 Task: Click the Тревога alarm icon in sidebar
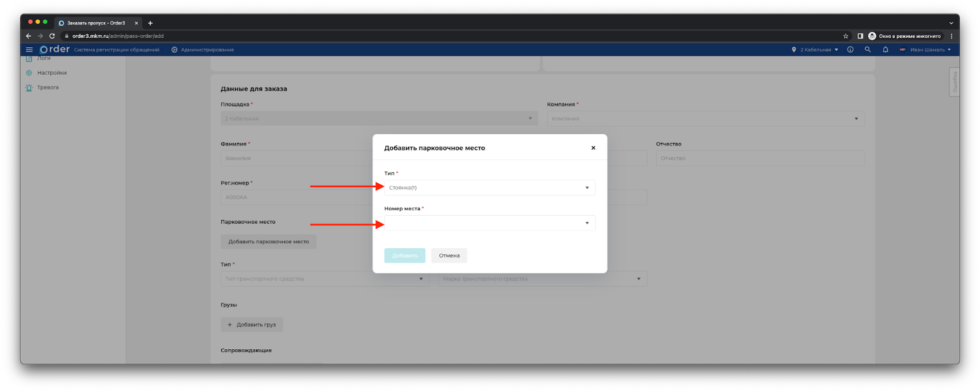point(29,88)
